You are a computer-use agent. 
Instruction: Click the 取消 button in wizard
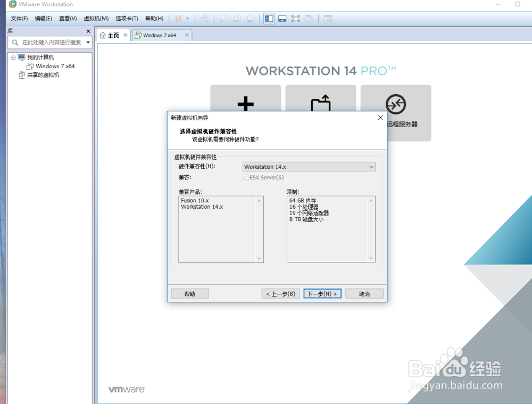click(364, 294)
